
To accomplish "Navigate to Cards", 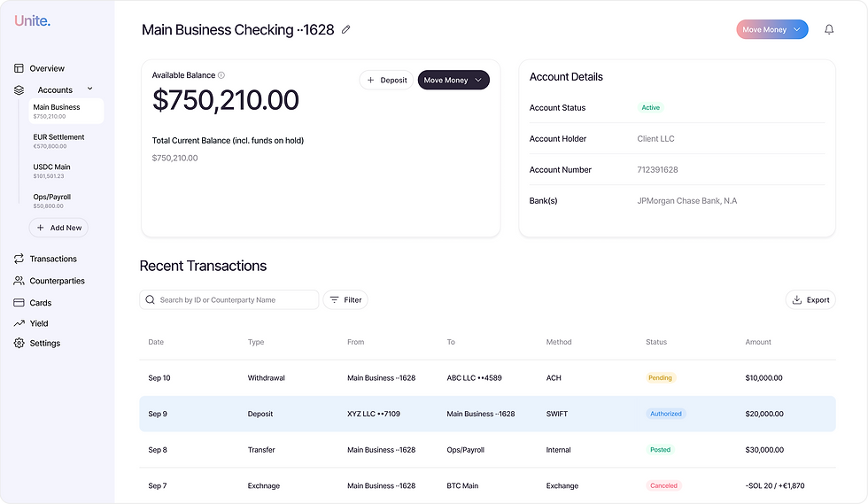I will [41, 303].
